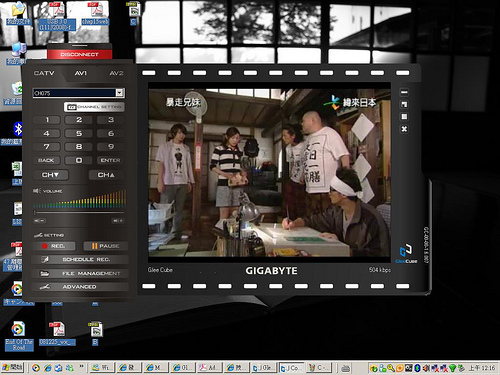
Task: Click the compact mode icon below minimize
Action: [x=404, y=105]
